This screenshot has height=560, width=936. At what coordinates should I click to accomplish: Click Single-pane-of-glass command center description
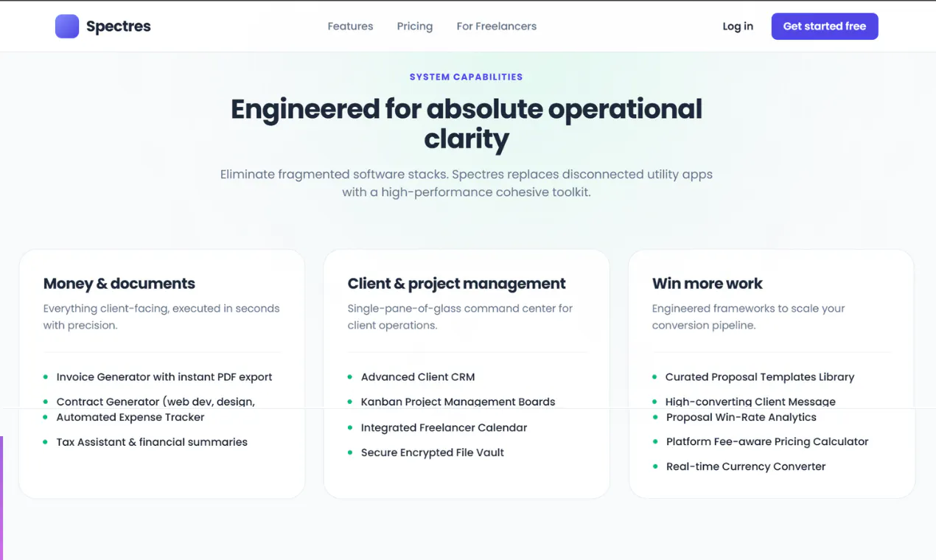tap(460, 317)
